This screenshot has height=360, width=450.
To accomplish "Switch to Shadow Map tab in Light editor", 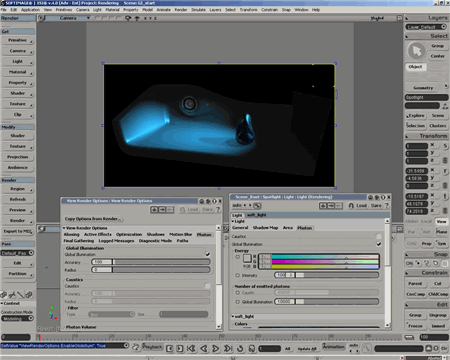I will (x=265, y=228).
